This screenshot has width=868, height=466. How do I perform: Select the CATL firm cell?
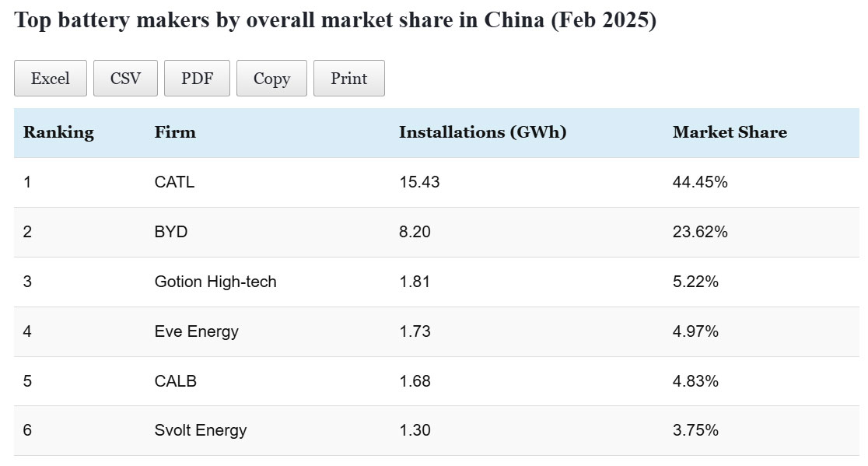pyautogui.click(x=174, y=182)
